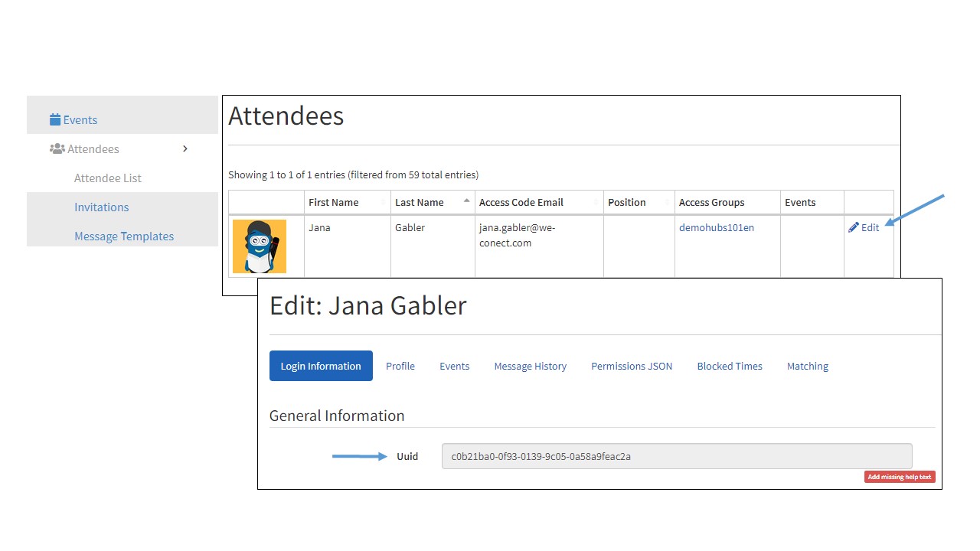Open the Message Templates submenu item
Viewport: 980px width, 551px height.
124,236
